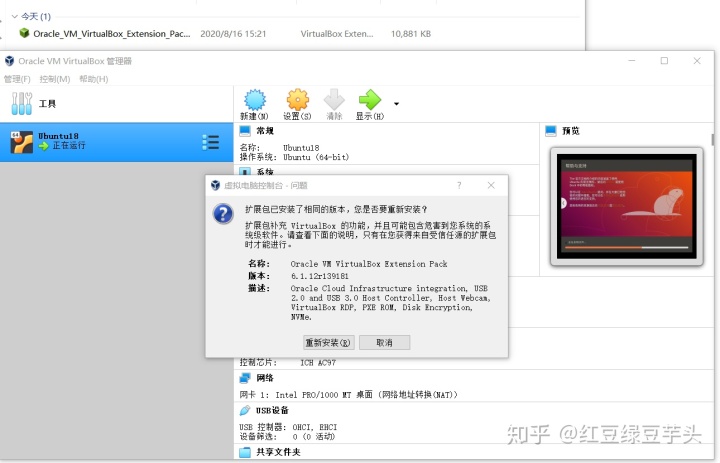Click the Ubuntu VM preview thumbnail
This screenshot has height=463, width=720.
click(x=627, y=206)
